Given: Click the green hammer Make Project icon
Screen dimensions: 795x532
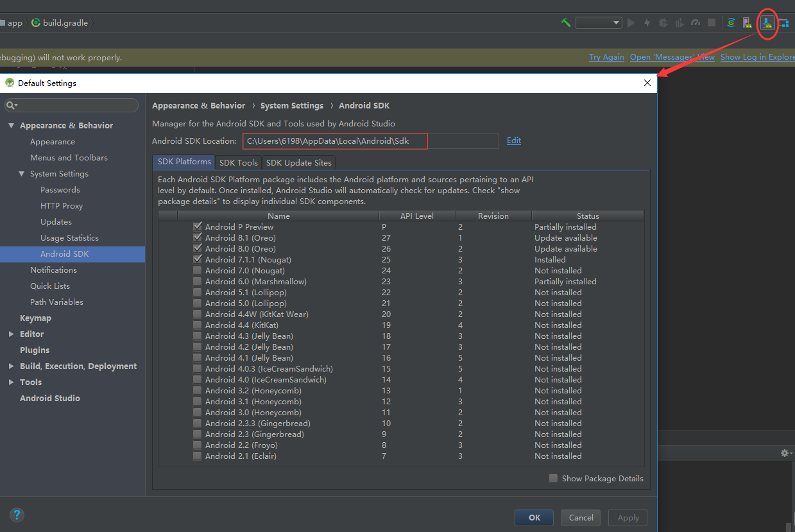Looking at the screenshot, I should [565, 22].
